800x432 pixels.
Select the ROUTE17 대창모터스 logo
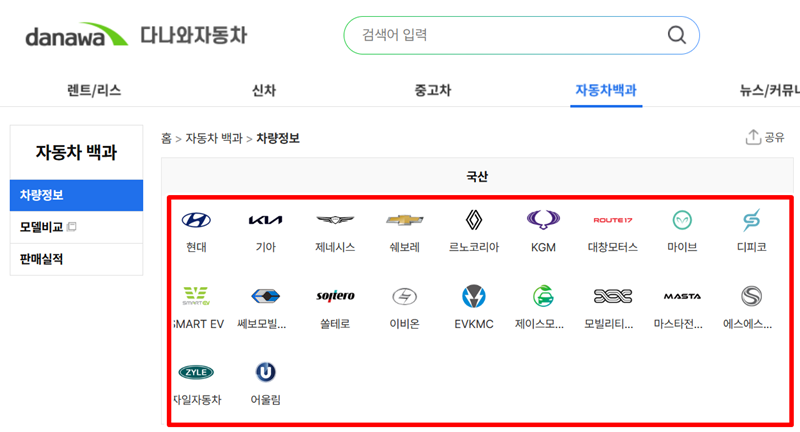(x=612, y=220)
